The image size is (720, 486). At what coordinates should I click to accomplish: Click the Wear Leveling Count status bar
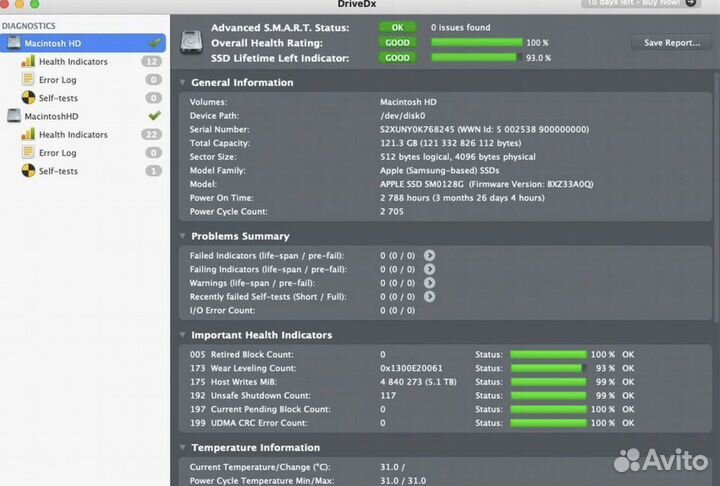[x=549, y=368]
